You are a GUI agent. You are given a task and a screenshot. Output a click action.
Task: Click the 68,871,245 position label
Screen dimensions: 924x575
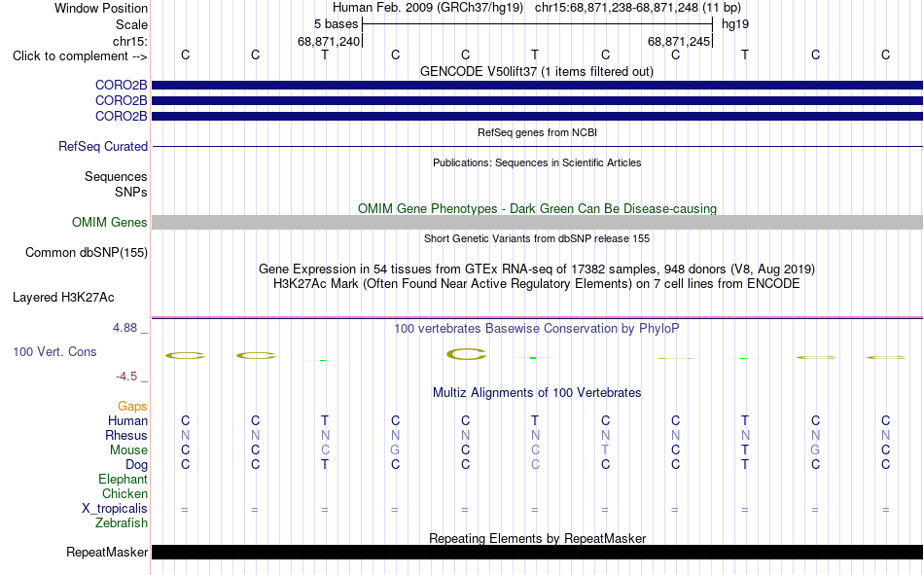pos(678,41)
